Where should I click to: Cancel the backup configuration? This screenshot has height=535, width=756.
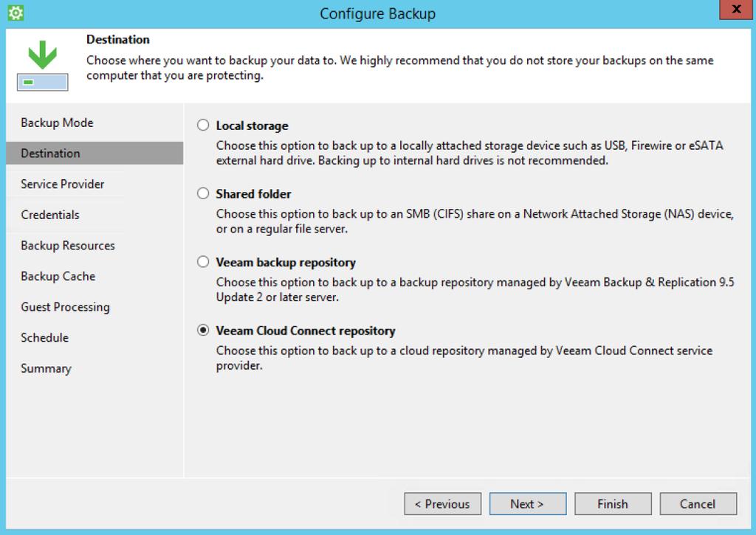[x=698, y=504]
